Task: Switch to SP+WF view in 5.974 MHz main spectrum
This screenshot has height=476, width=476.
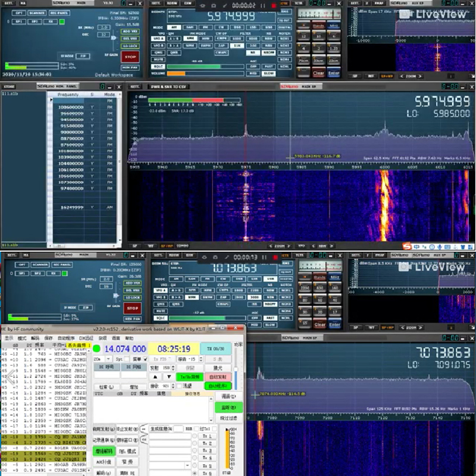Action: 167,246
